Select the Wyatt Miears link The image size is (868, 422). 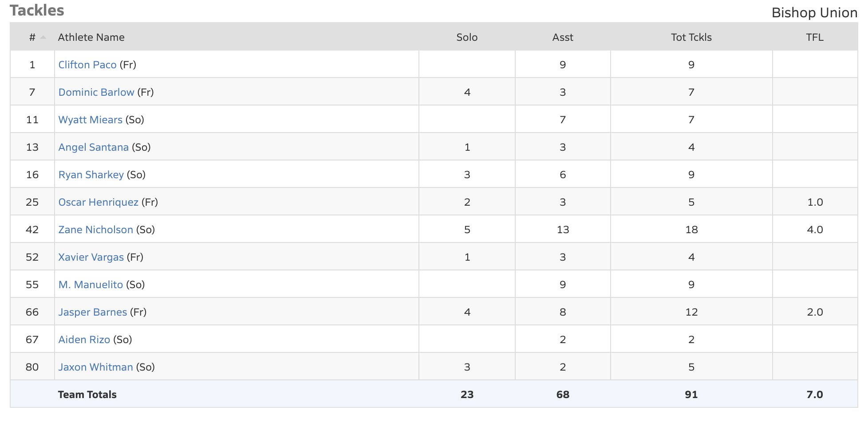coord(90,120)
